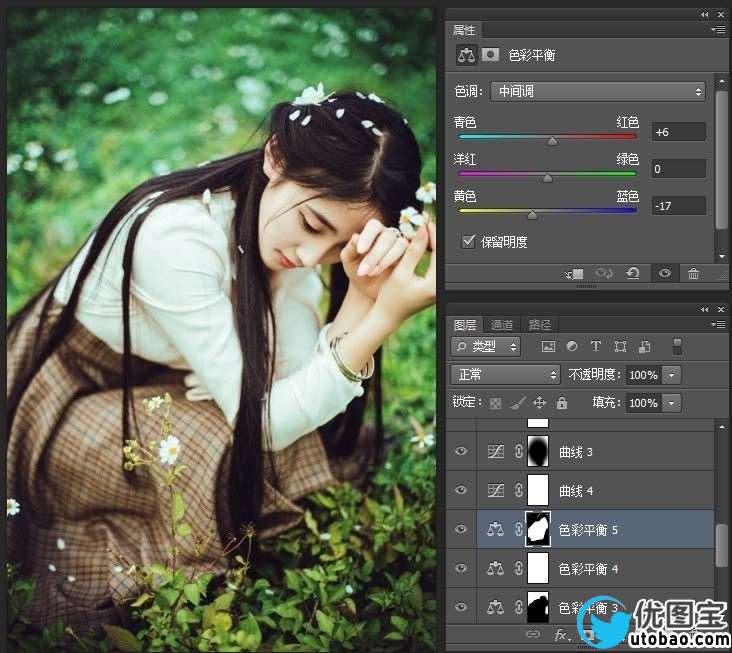Select the 曲线 3 layer mask thumbnail

click(x=538, y=451)
